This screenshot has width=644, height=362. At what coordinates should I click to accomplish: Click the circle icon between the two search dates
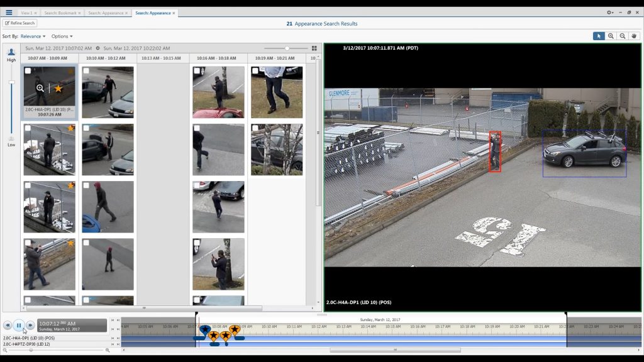(x=97, y=48)
